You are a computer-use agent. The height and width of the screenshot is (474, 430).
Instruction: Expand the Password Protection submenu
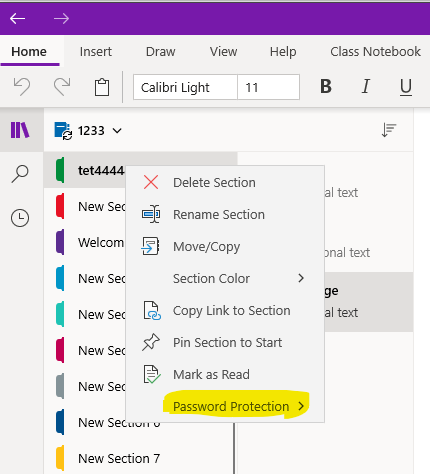[225, 406]
